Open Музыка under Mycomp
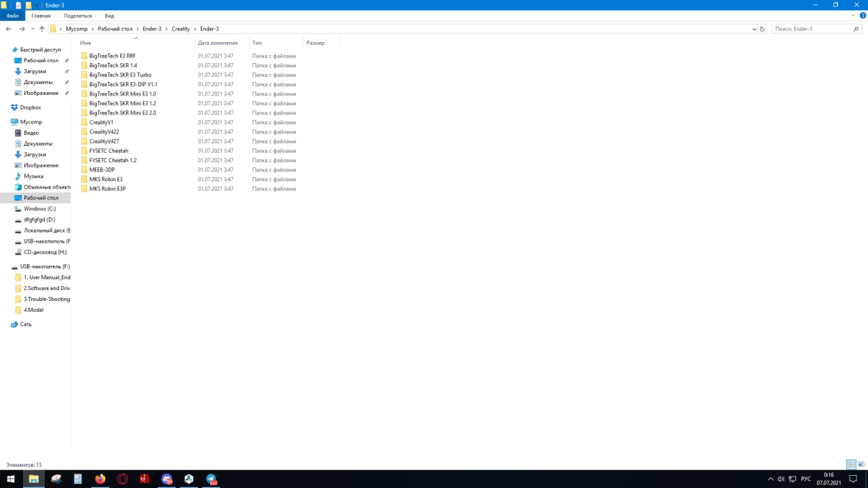 pos(33,176)
